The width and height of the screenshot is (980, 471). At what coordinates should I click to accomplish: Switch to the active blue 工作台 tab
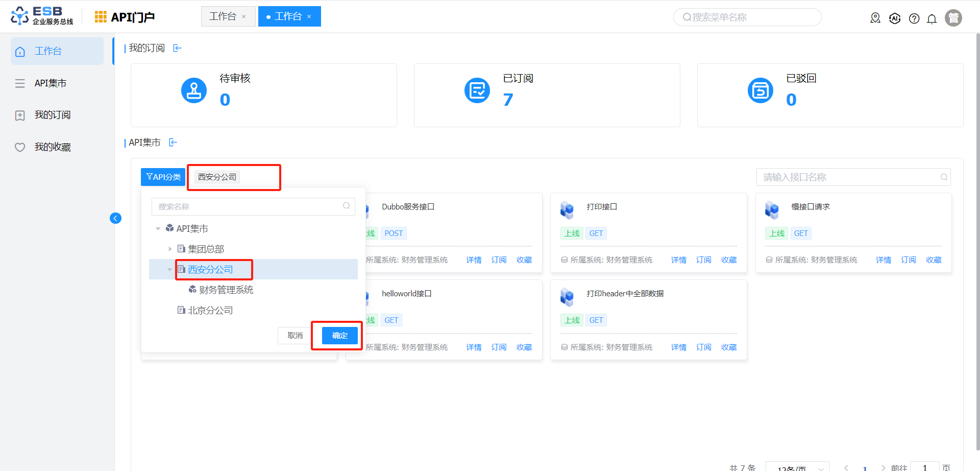pyautogui.click(x=288, y=16)
